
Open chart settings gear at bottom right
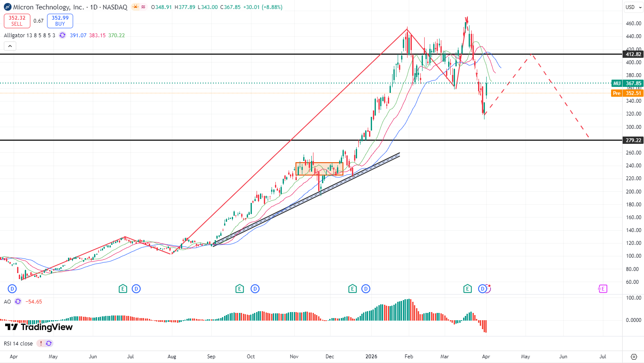pyautogui.click(x=634, y=357)
